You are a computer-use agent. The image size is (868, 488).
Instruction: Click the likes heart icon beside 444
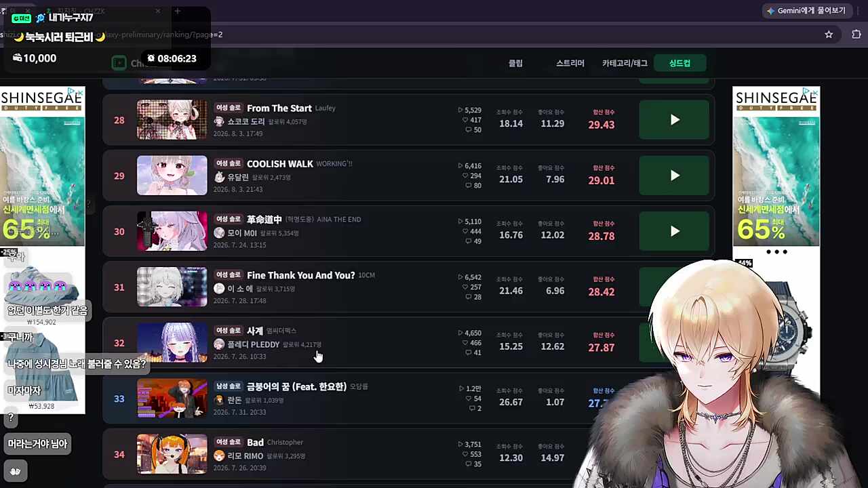coord(466,231)
